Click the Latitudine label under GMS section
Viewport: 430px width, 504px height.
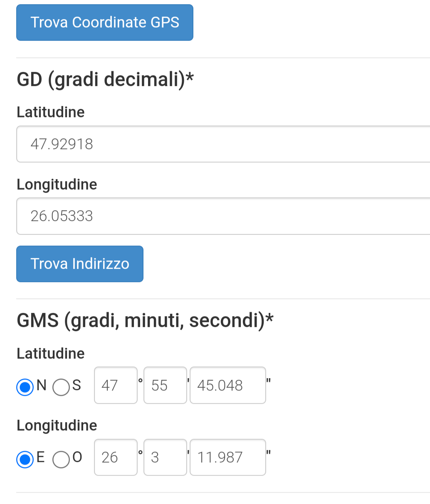(x=51, y=354)
